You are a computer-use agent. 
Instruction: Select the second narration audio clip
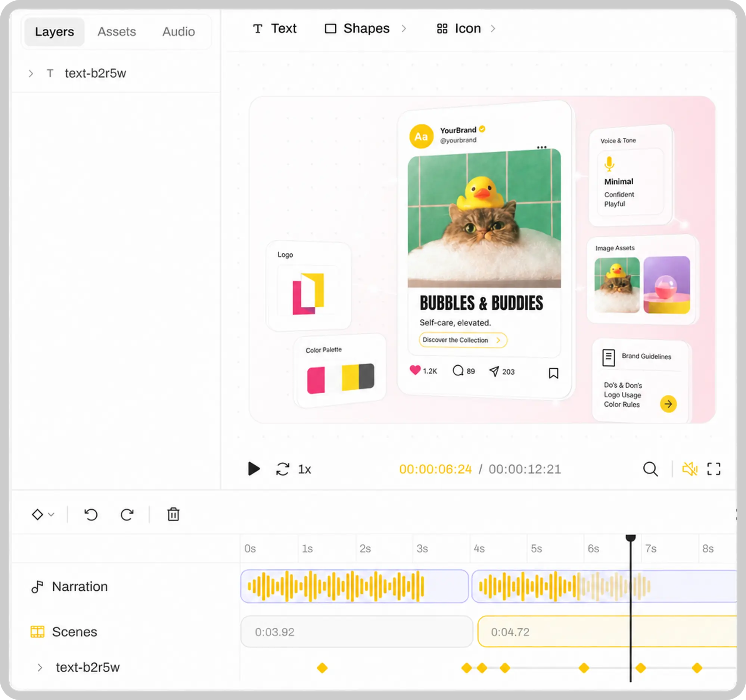604,586
